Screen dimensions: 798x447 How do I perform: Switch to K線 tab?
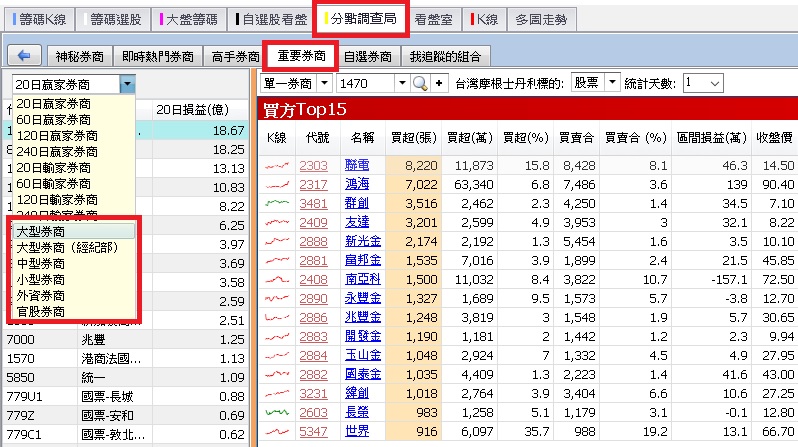tap(484, 20)
